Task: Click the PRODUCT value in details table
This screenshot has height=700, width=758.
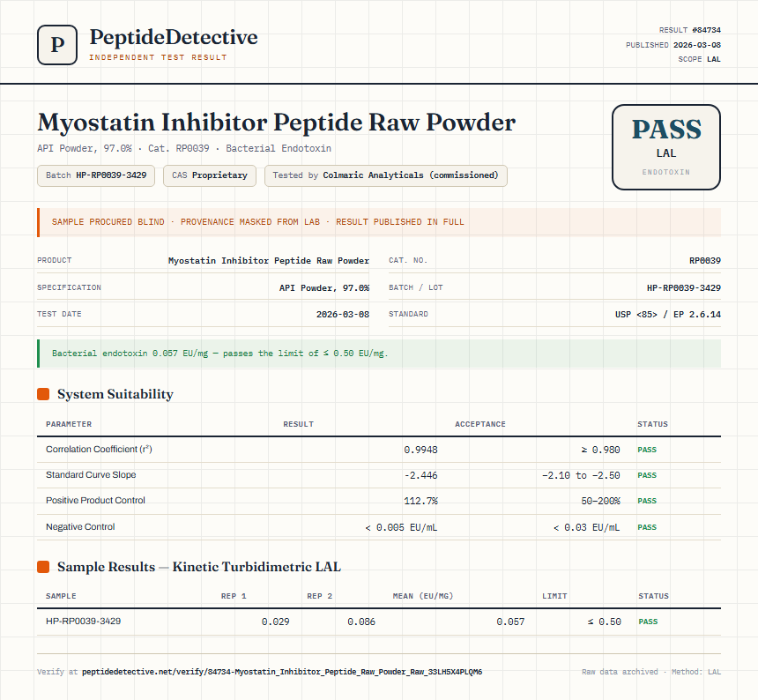Action: 268,261
